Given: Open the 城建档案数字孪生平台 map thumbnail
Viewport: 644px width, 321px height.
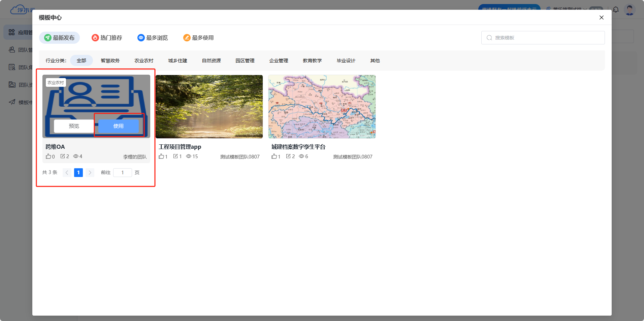Looking at the screenshot, I should click(322, 106).
